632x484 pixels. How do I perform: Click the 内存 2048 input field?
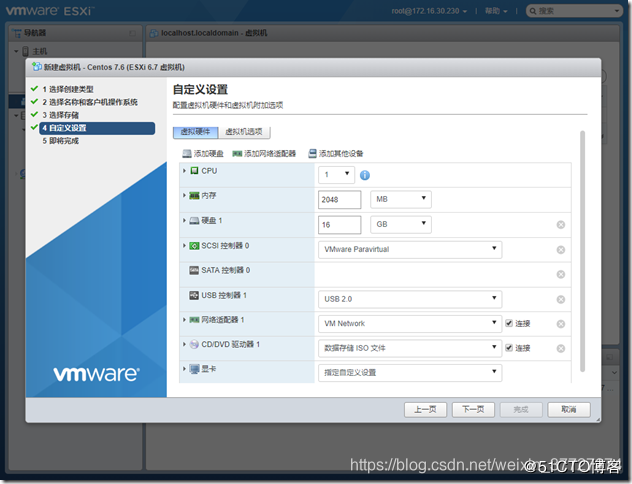click(339, 199)
